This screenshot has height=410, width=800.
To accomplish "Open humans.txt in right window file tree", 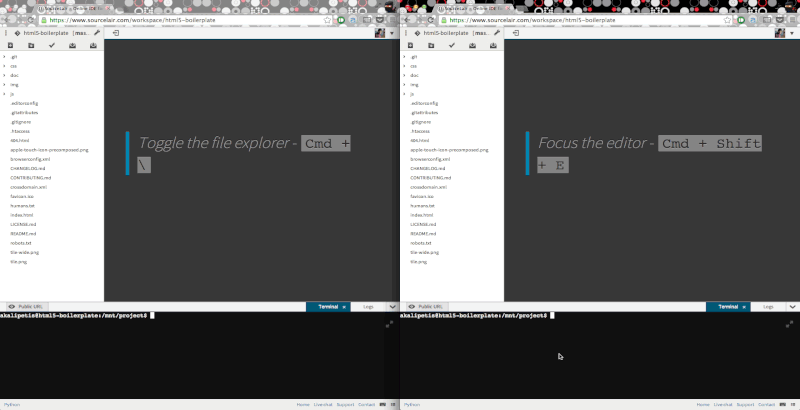I will point(422,206).
